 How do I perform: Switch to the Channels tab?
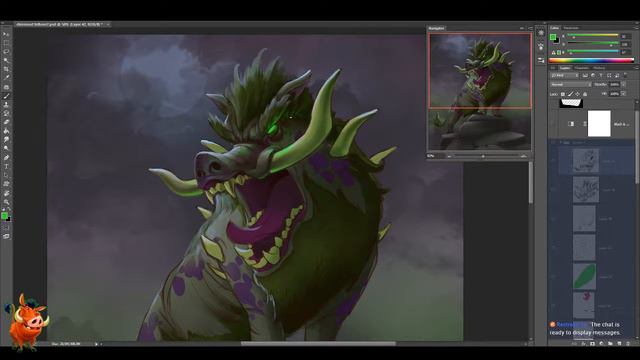click(582, 68)
